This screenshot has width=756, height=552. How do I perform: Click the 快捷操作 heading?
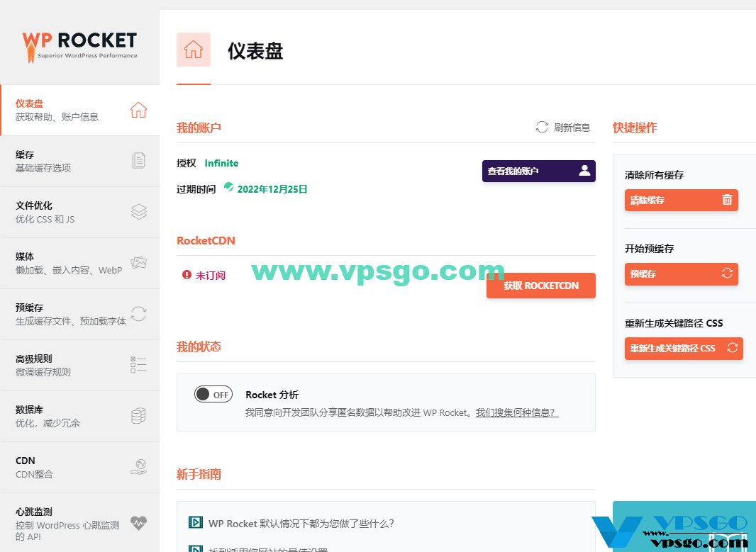[635, 127]
